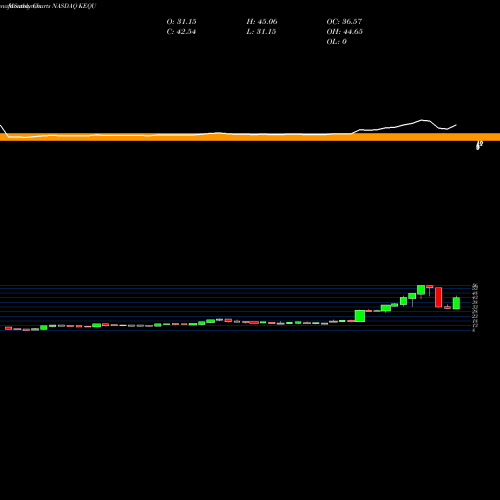Click the low price value 'L: 31.15'

[261, 32]
